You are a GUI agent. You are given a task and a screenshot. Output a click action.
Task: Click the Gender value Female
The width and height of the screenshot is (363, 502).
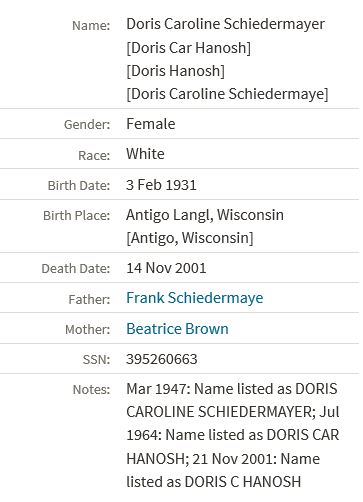[x=151, y=124]
